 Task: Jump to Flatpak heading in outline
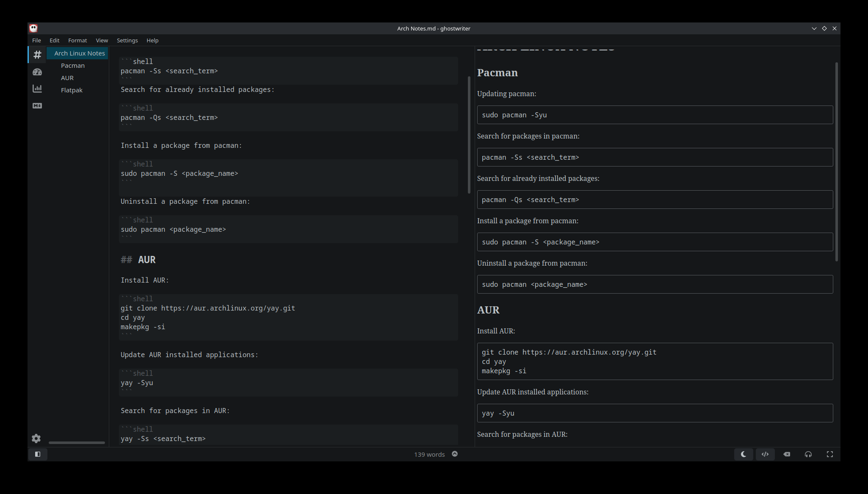[72, 90]
